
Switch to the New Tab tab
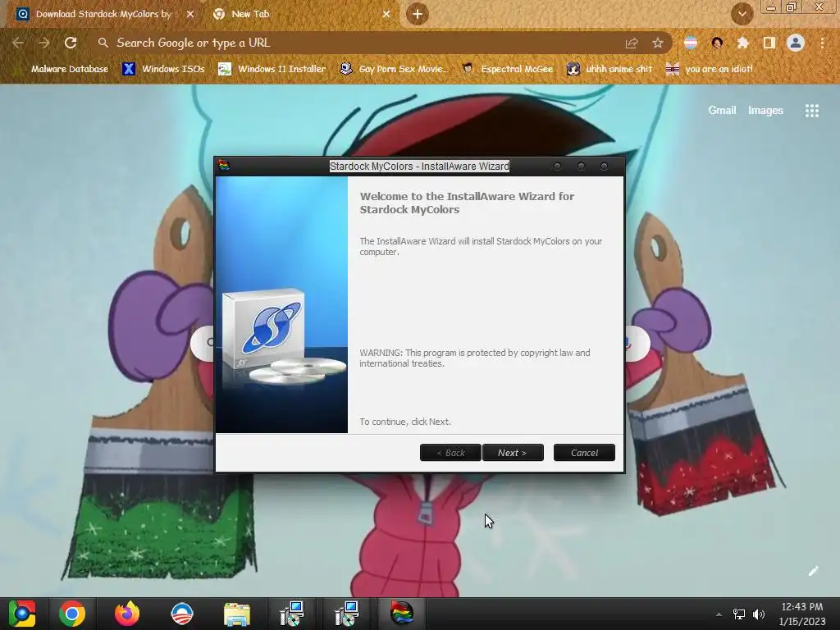250,14
